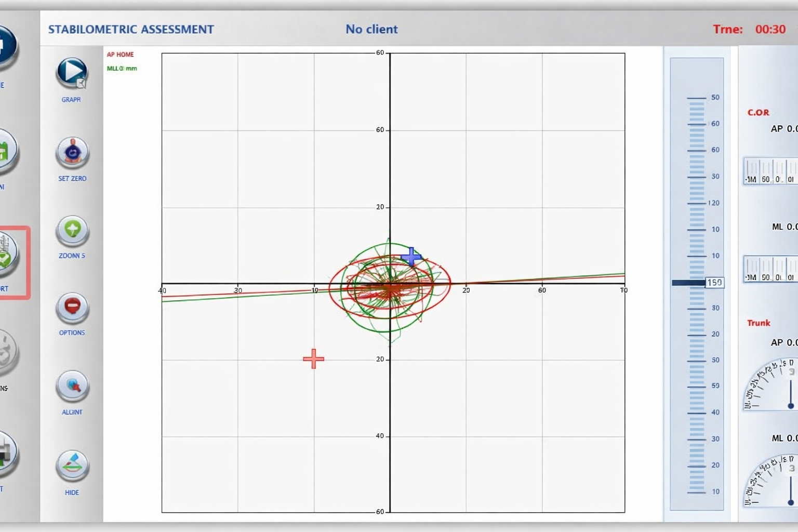Click the AP HOME legend label
The image size is (798, 532).
(120, 55)
